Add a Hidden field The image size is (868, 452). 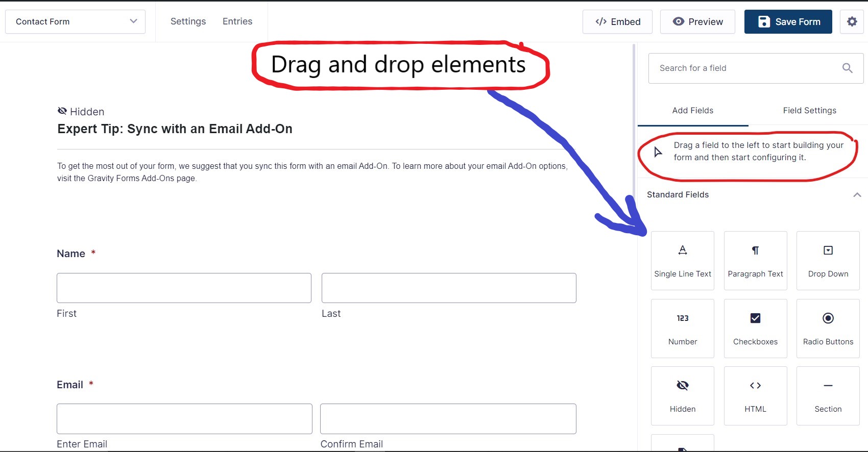coord(683,396)
